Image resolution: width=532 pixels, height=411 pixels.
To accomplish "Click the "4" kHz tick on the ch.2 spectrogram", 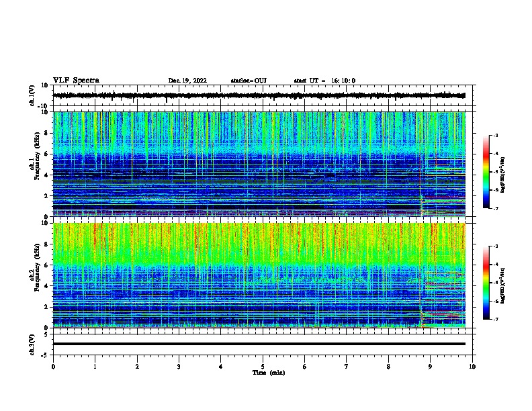I will [46, 286].
